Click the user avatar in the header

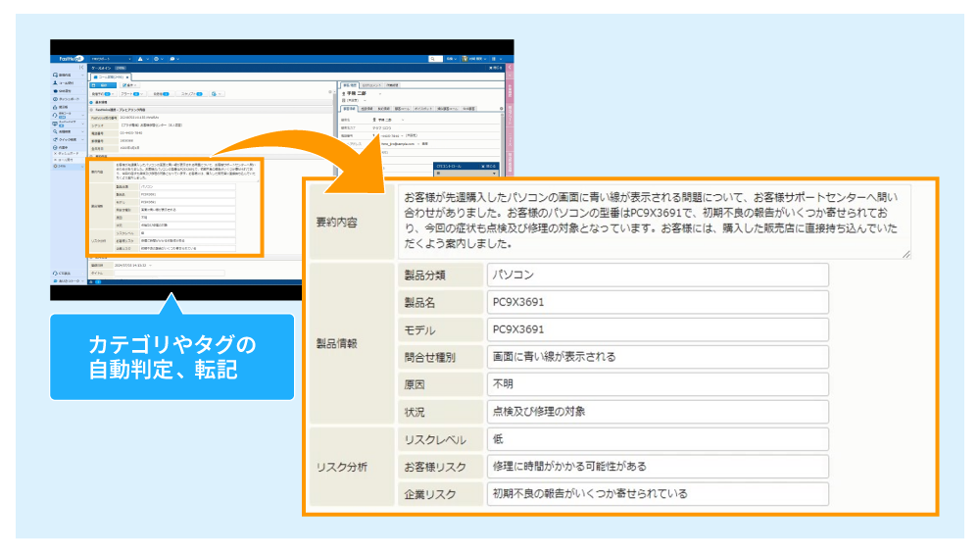tap(465, 59)
